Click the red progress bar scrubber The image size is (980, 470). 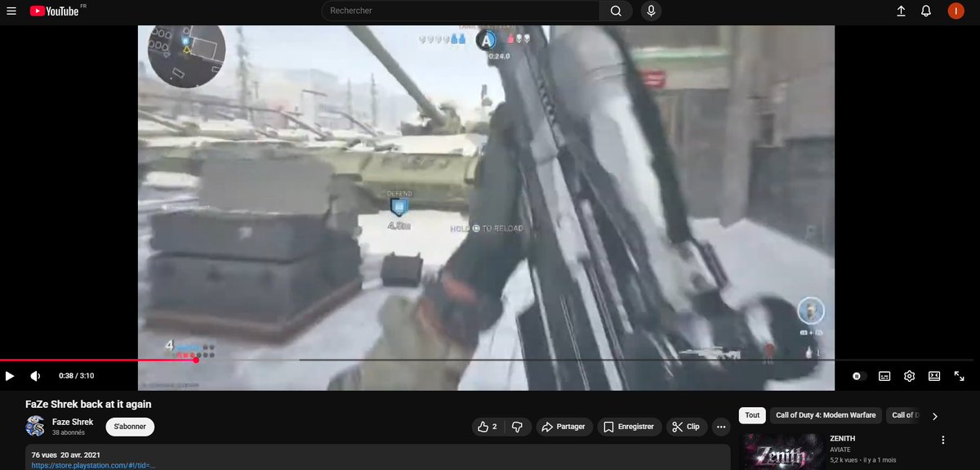(196, 360)
